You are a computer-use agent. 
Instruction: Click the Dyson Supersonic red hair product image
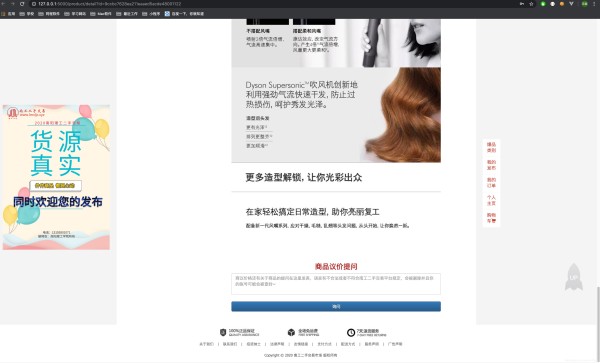tap(336, 115)
